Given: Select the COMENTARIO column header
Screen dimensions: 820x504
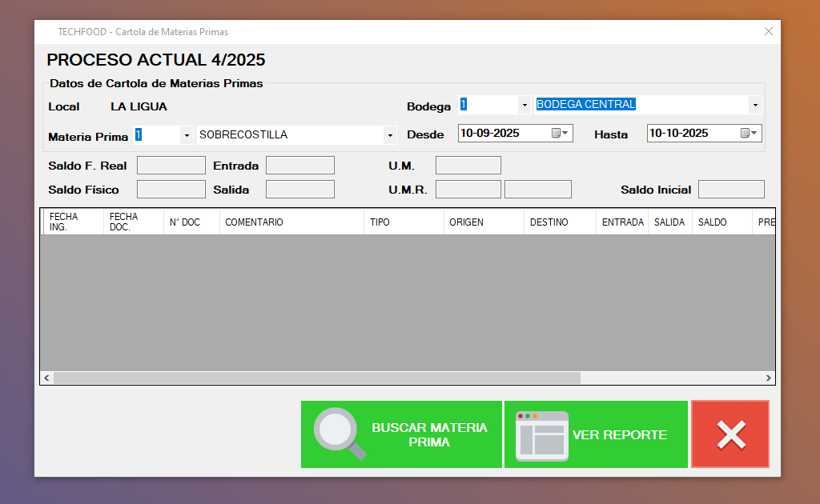Looking at the screenshot, I should (x=291, y=222).
